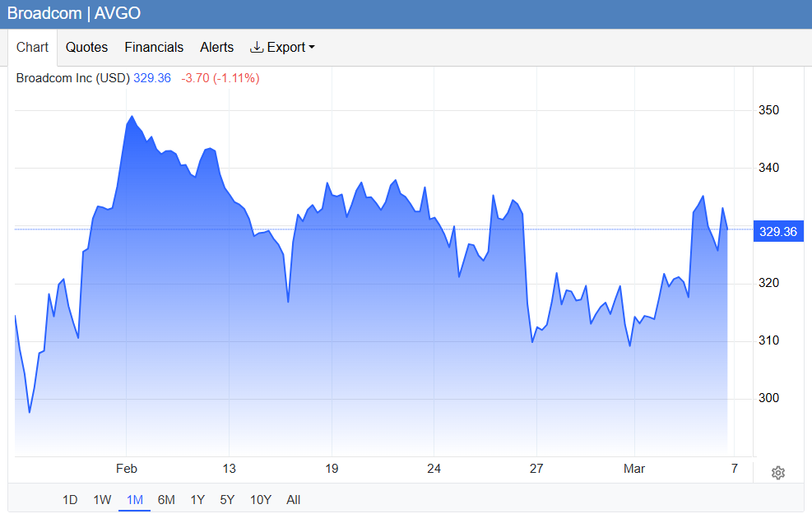Go to the Alerts tab
The width and height of the screenshot is (812, 523).
point(216,48)
